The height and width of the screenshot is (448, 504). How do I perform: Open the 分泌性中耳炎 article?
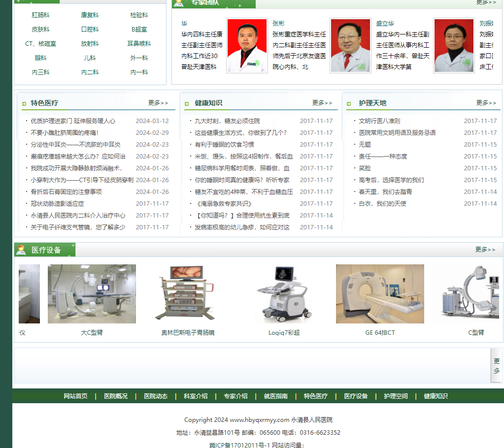point(75,145)
